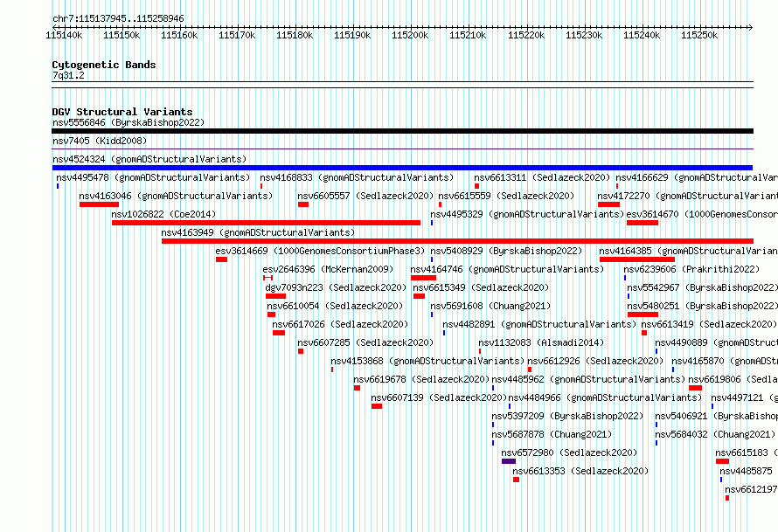The image size is (778, 532).
Task: Click the red bar under nsv6610054
Action: [271, 314]
